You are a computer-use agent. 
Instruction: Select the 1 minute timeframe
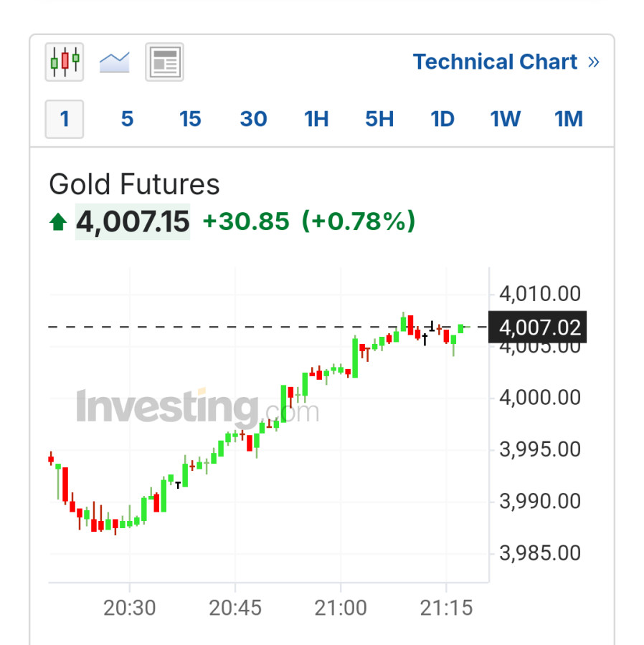coord(65,119)
